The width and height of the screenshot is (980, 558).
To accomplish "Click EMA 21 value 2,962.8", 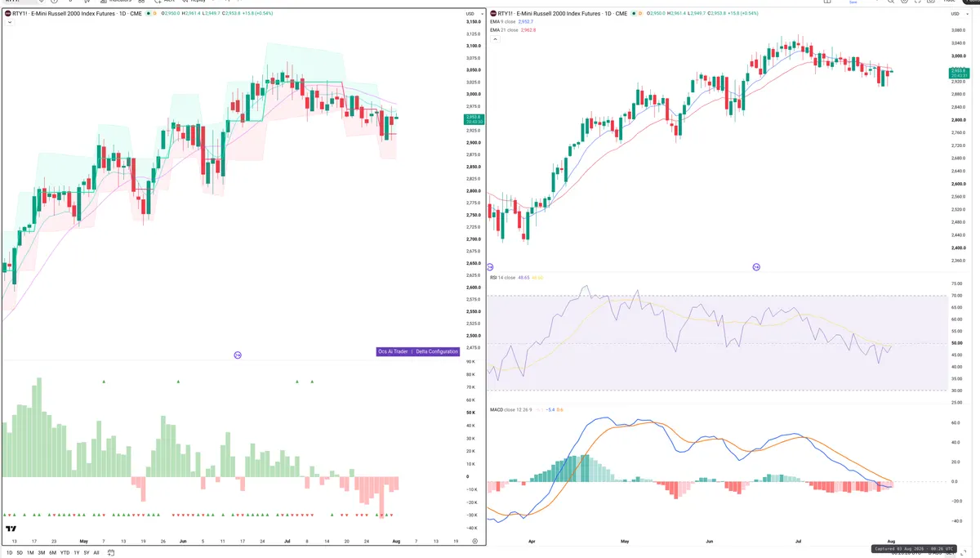I will (x=528, y=30).
